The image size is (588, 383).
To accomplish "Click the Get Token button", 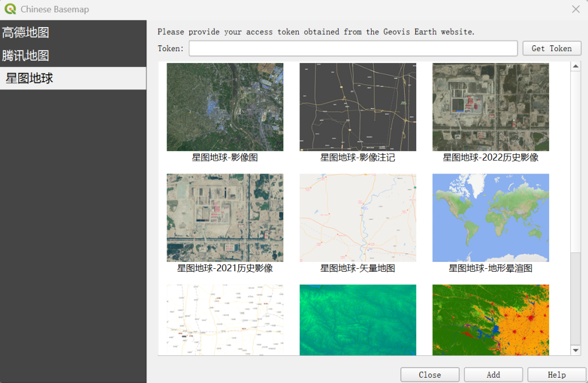I will pyautogui.click(x=552, y=48).
